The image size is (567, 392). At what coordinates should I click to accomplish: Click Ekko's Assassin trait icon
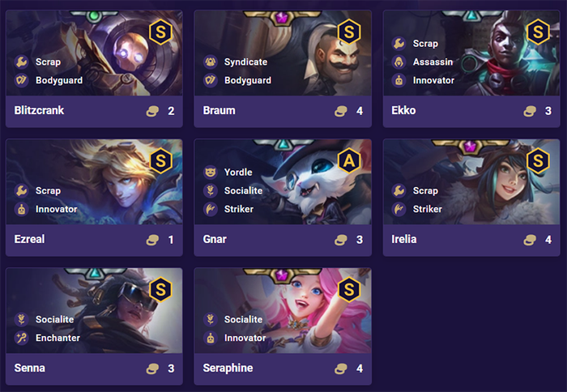399,62
